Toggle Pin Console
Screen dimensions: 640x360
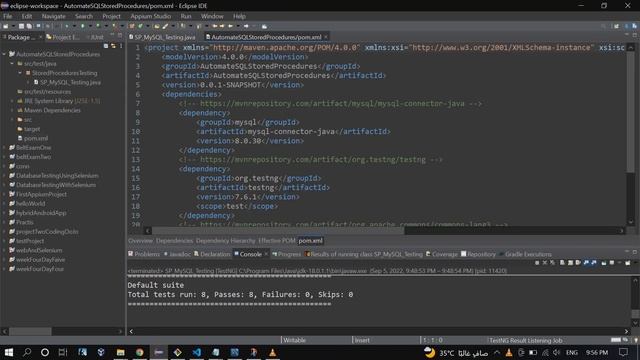604,263
